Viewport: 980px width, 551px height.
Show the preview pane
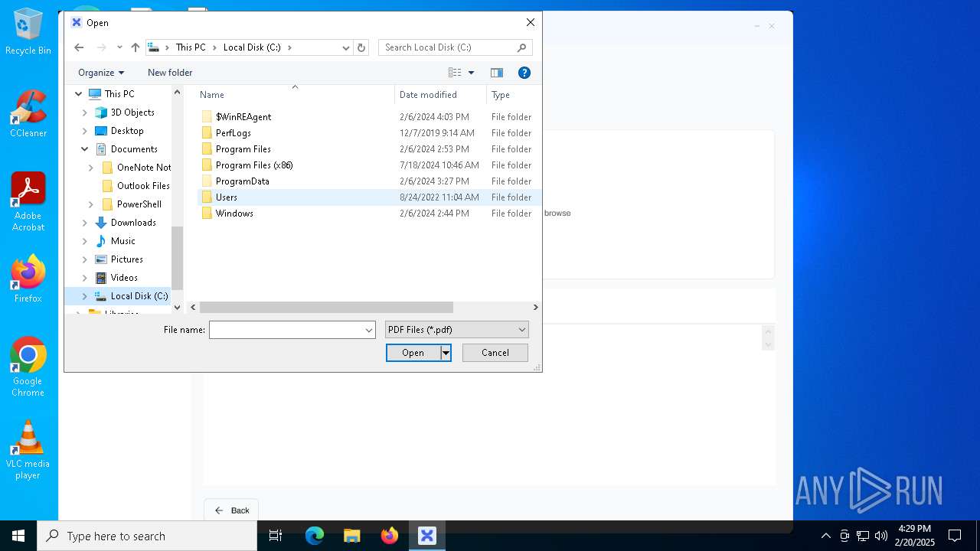pyautogui.click(x=497, y=73)
